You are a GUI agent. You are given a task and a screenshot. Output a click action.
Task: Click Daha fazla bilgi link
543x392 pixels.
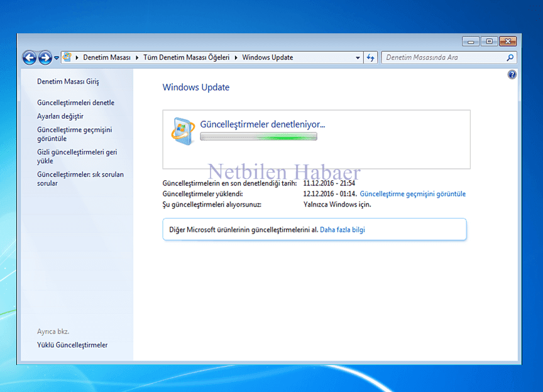[x=342, y=229]
